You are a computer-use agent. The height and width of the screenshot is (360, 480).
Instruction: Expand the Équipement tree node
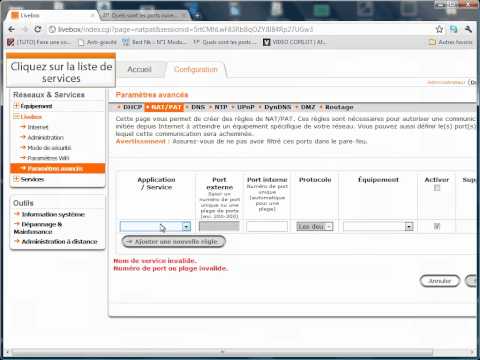16,106
